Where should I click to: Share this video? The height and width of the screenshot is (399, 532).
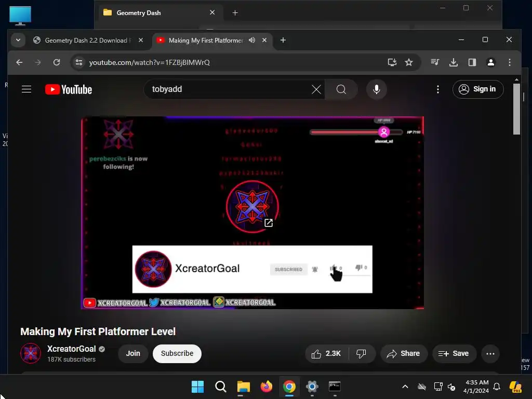[x=403, y=353]
